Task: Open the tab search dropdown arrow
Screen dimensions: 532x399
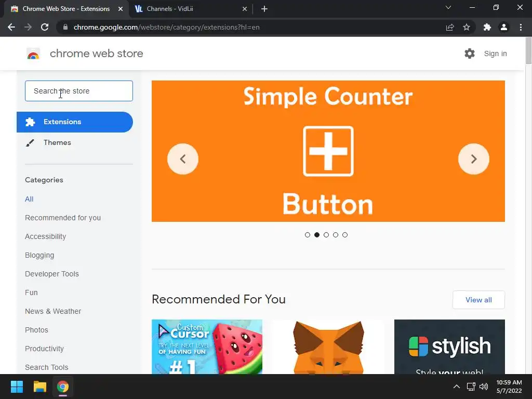Action: (448, 7)
